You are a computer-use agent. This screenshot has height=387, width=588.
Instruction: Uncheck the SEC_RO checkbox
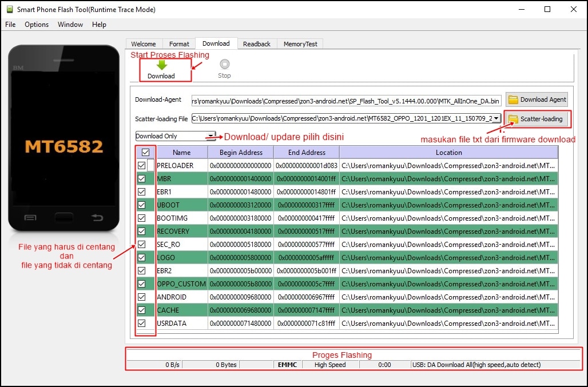142,244
